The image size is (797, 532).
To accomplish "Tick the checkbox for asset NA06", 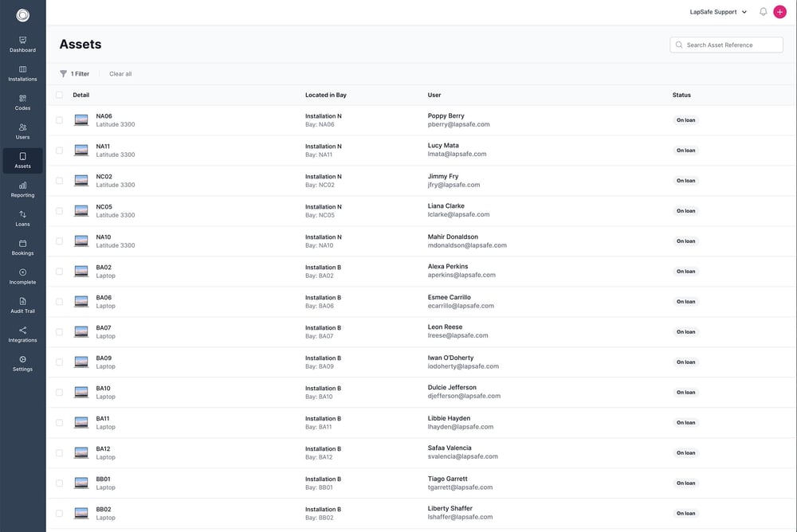I will [x=58, y=119].
